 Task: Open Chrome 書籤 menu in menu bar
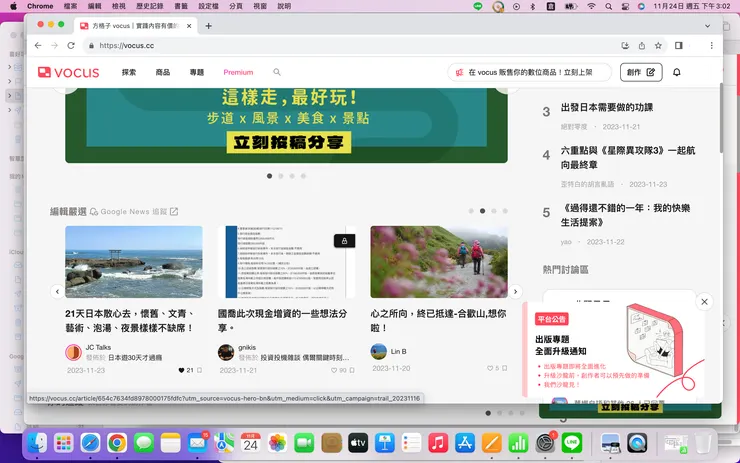[x=181, y=6]
